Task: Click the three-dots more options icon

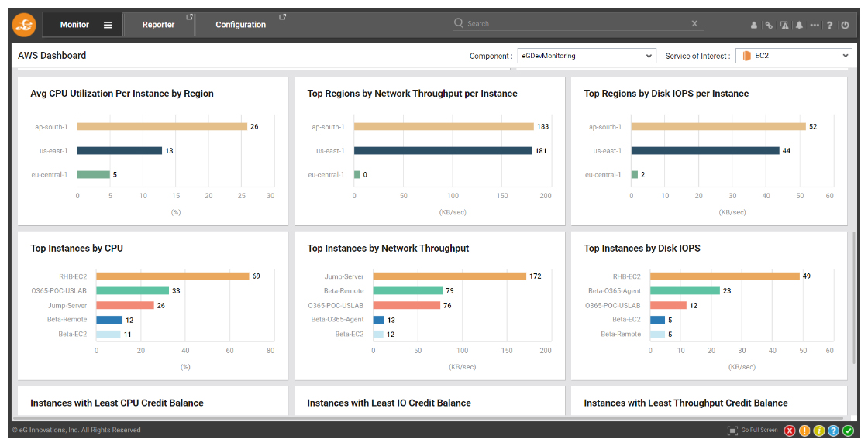Action: tap(815, 25)
